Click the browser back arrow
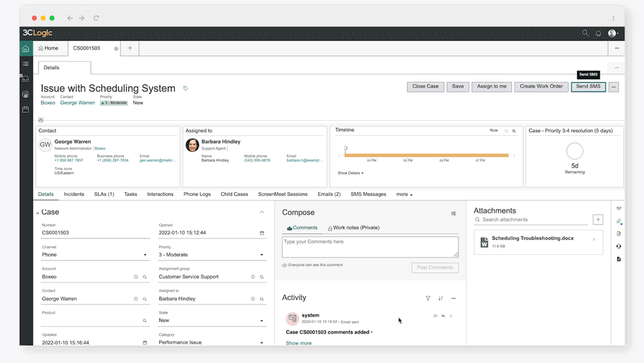Image resolution: width=644 pixels, height=363 pixels. (x=70, y=18)
